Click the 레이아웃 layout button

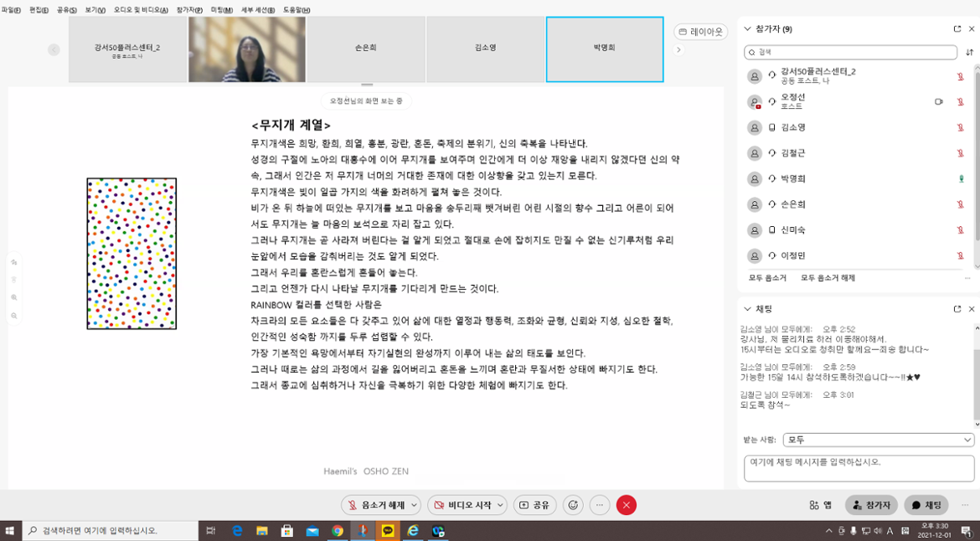point(700,32)
